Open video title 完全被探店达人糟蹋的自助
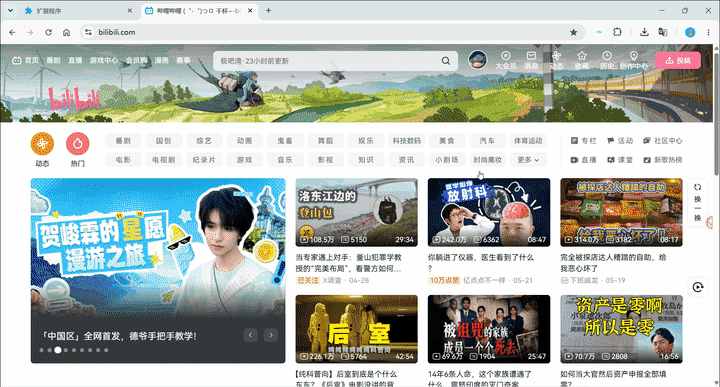The image size is (720, 387). coord(613,263)
